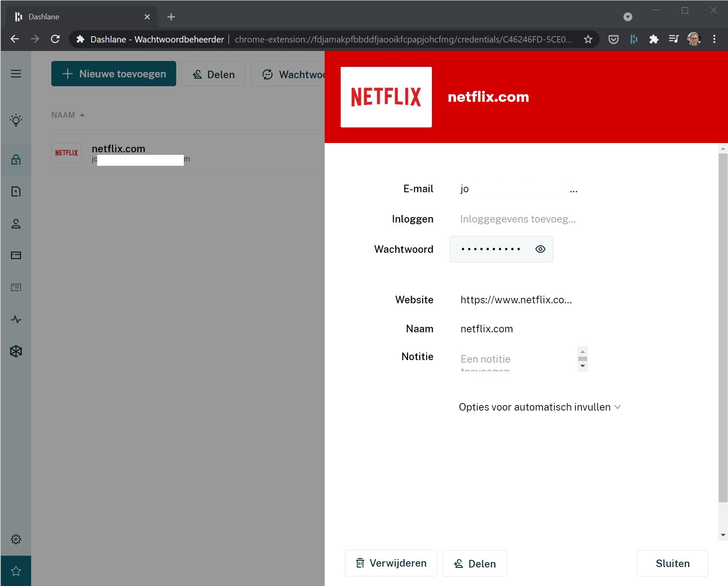The height and width of the screenshot is (586, 728).
Task: Open the Pocket extension icon
Action: tap(614, 39)
